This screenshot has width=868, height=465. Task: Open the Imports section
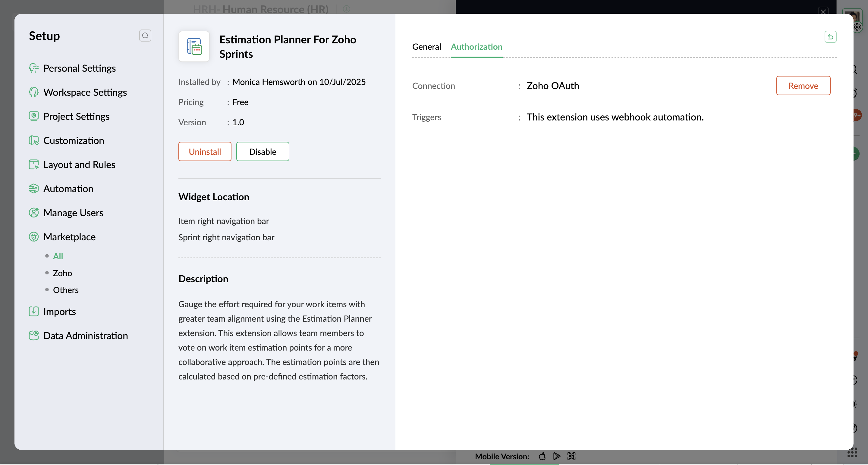(x=59, y=311)
